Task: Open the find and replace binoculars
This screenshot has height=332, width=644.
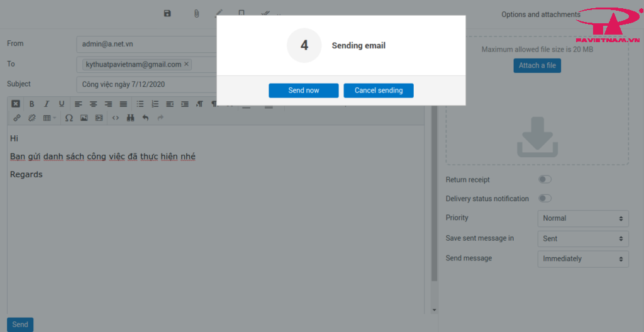Action: point(131,118)
